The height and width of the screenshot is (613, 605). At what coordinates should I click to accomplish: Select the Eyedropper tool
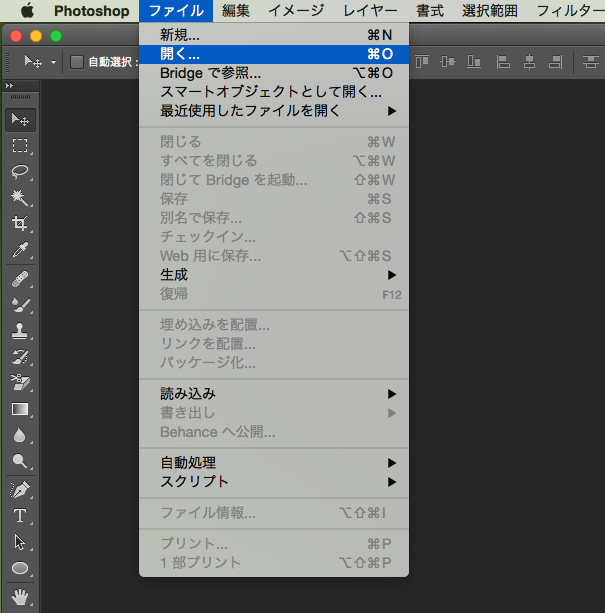point(20,249)
